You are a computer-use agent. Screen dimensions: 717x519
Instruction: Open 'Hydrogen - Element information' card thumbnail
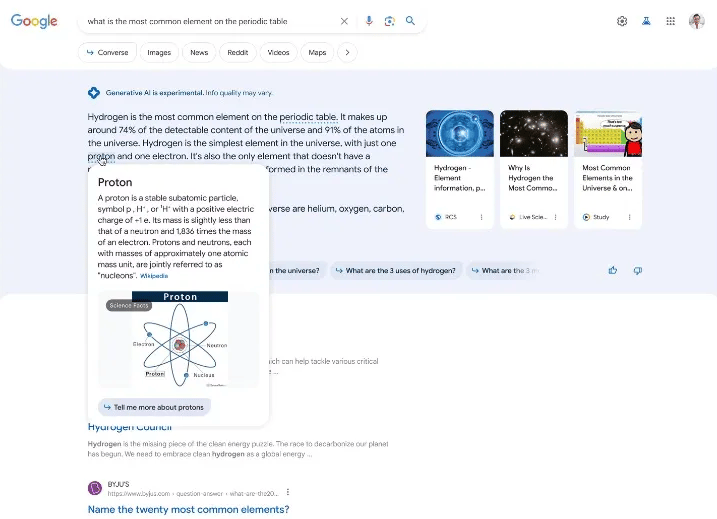pyautogui.click(x=460, y=134)
